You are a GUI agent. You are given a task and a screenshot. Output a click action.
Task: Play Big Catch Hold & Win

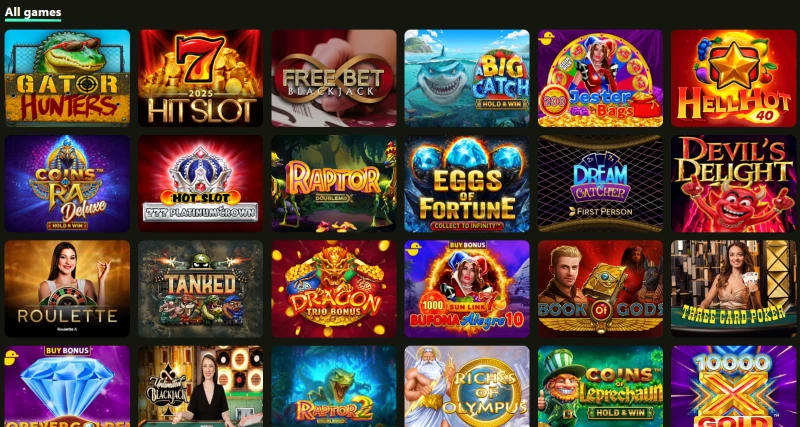coord(467,78)
